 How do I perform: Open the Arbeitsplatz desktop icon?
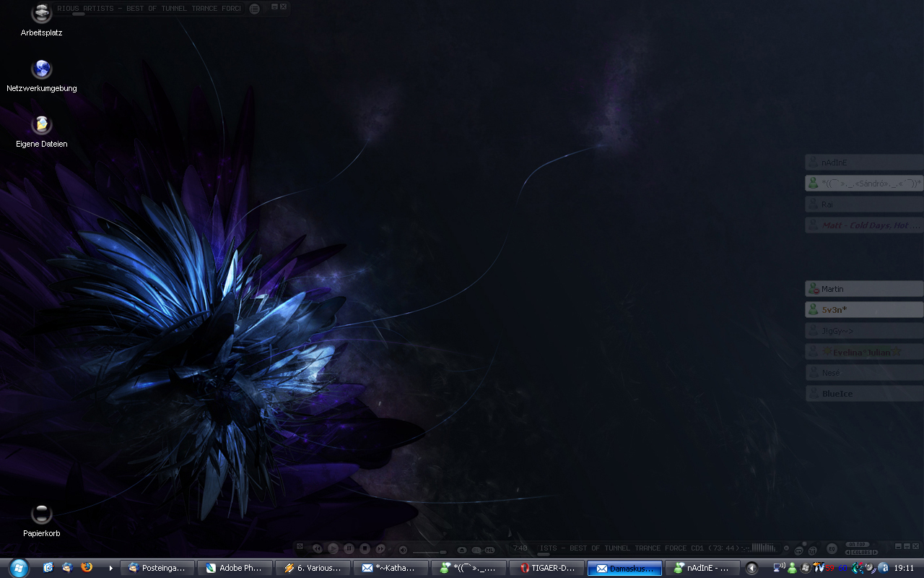click(x=42, y=20)
